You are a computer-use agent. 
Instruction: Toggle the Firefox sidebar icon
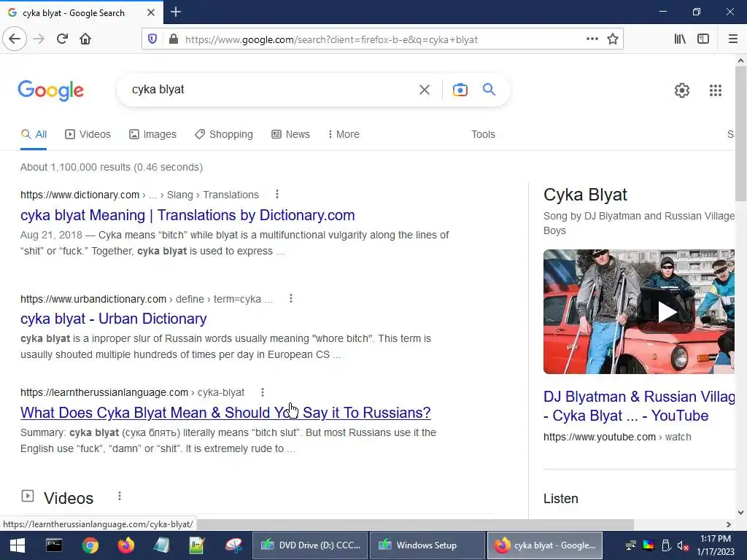(703, 39)
